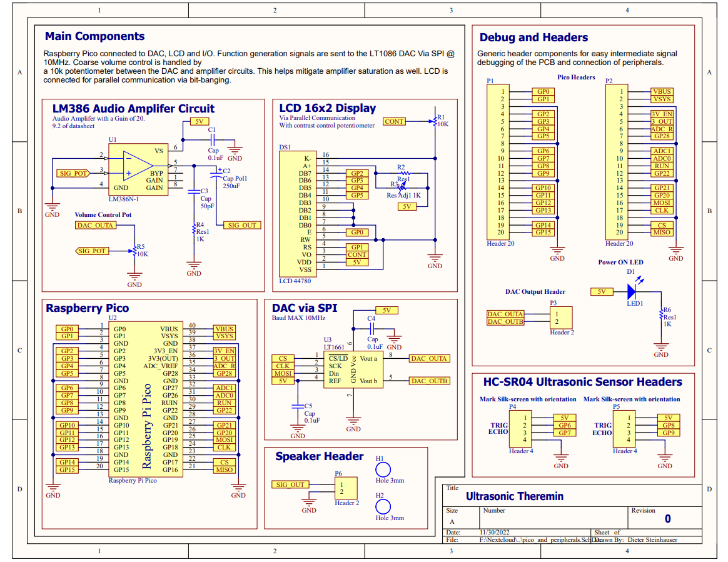This screenshot has height=562, width=728.
Task: Click the LCD 44780 display component DS1
Action: (x=298, y=213)
